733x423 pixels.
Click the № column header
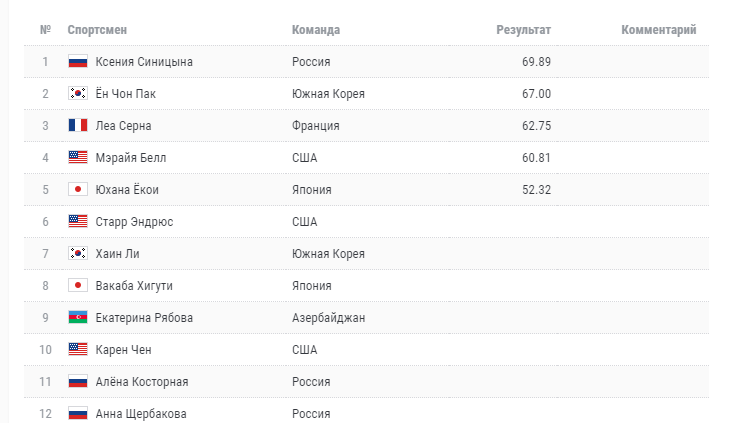[45, 30]
